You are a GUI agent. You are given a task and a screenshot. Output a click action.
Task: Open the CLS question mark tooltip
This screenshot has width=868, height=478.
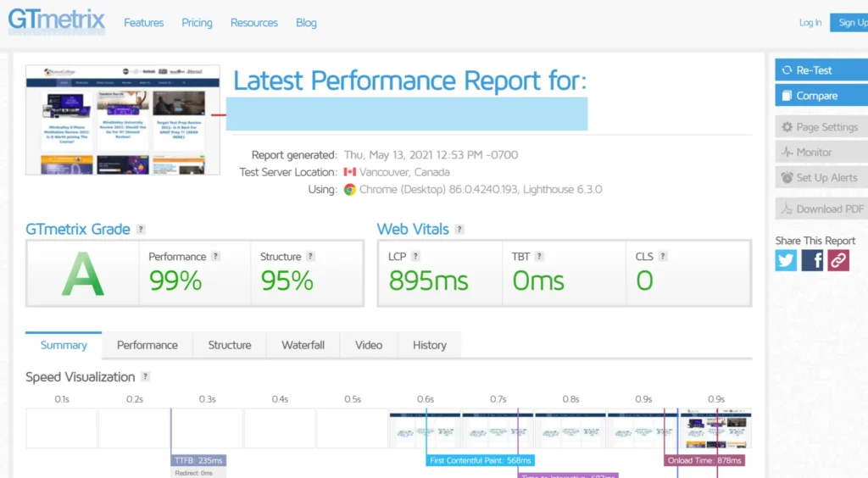663,257
